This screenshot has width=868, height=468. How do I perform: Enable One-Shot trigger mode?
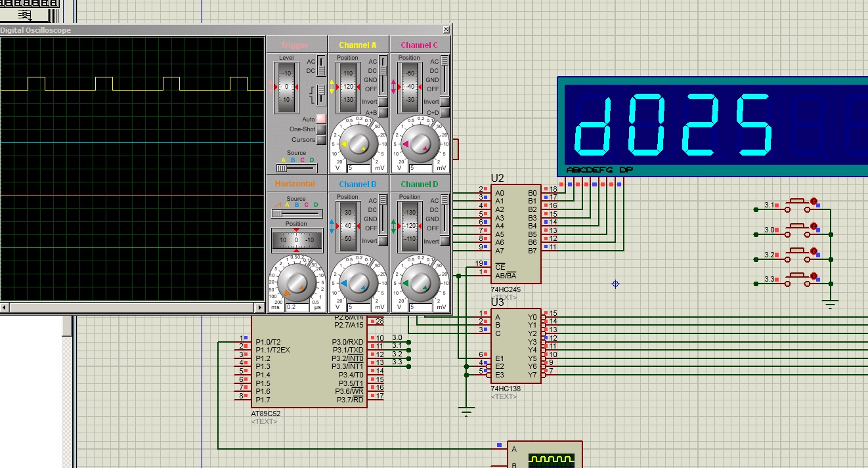click(x=321, y=129)
